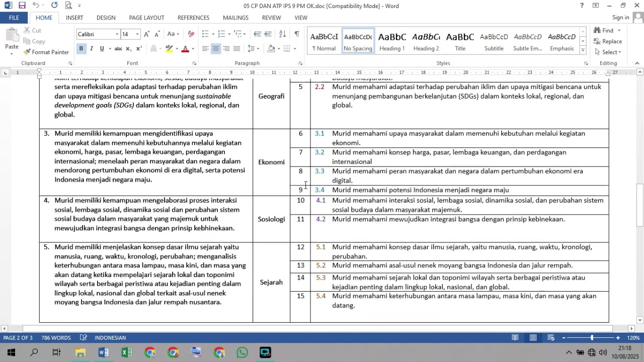Apply subscript formatting
This screenshot has width=644, height=362.
(x=129, y=49)
